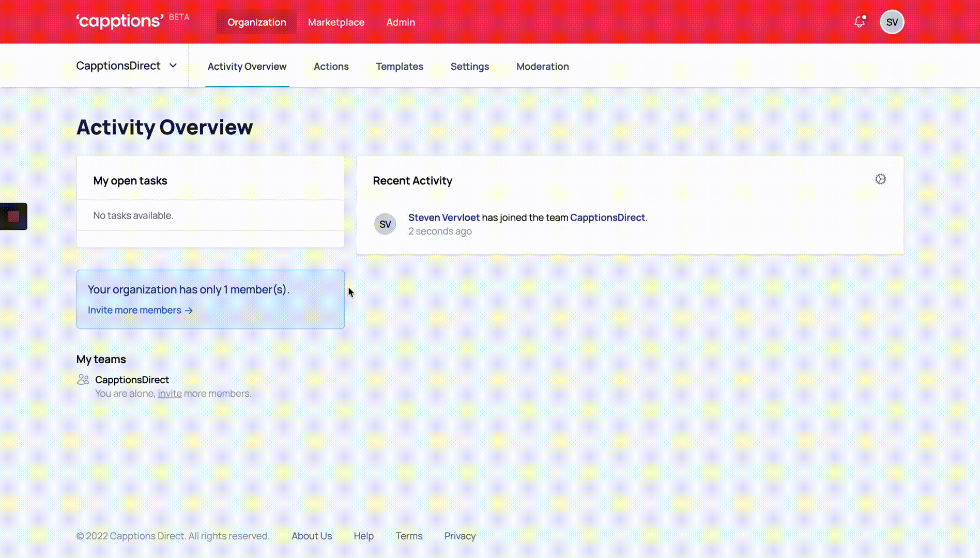This screenshot has height=558, width=980.
Task: Click the dark recording stop button
Action: [13, 216]
